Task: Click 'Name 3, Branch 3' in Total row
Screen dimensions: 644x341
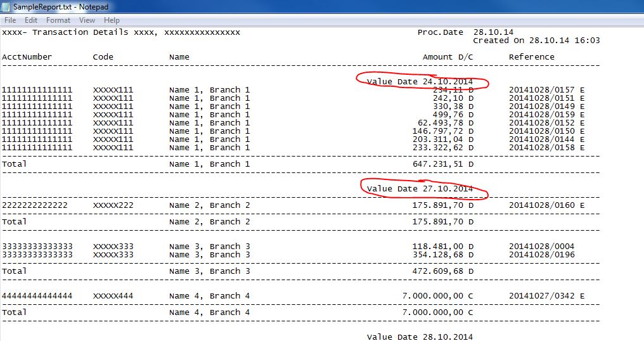Action: [209, 271]
